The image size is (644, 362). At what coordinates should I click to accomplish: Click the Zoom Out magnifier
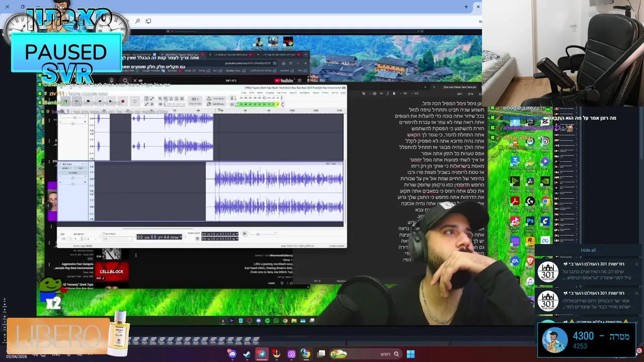click(166, 99)
